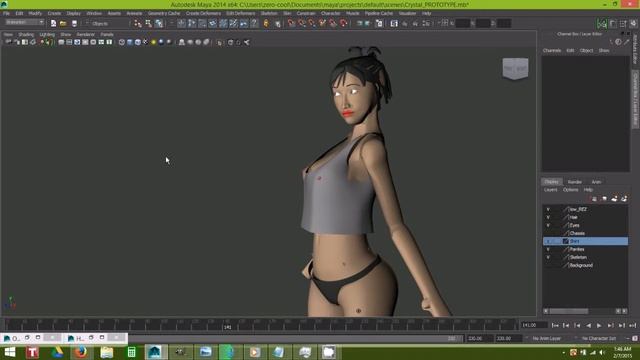Go to start of playback range
The image size is (640, 360).
click(555, 325)
